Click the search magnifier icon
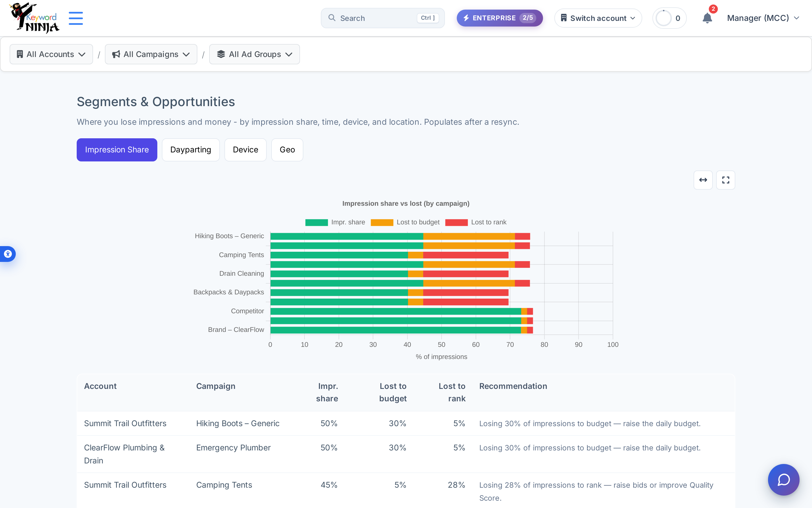Viewport: 812px width, 508px height. [332, 18]
